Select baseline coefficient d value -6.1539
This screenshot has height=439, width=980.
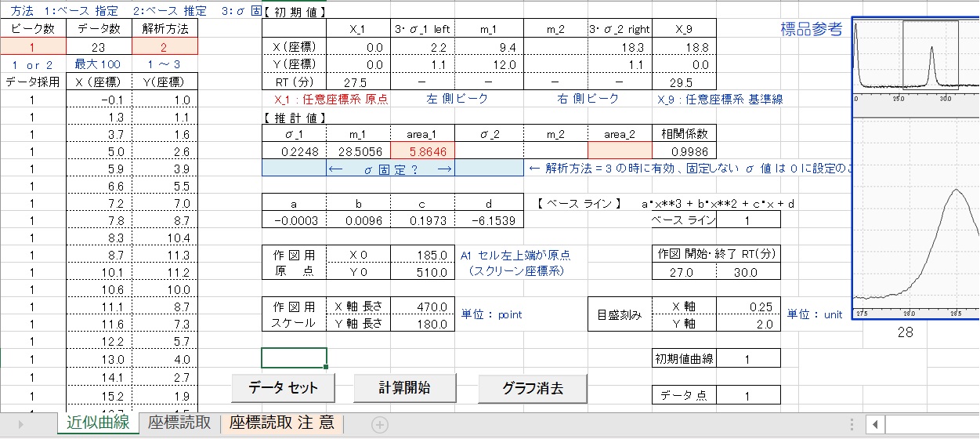(x=488, y=220)
